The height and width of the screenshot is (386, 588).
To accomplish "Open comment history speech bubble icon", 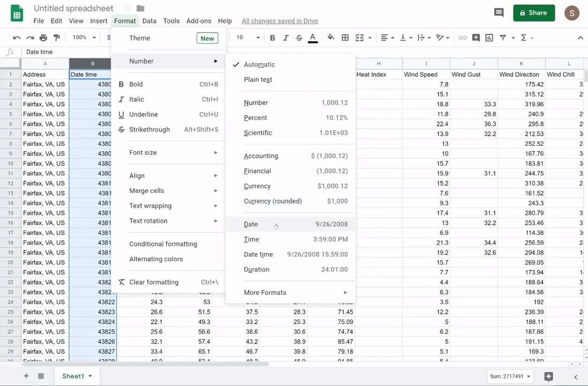I will coord(498,13).
